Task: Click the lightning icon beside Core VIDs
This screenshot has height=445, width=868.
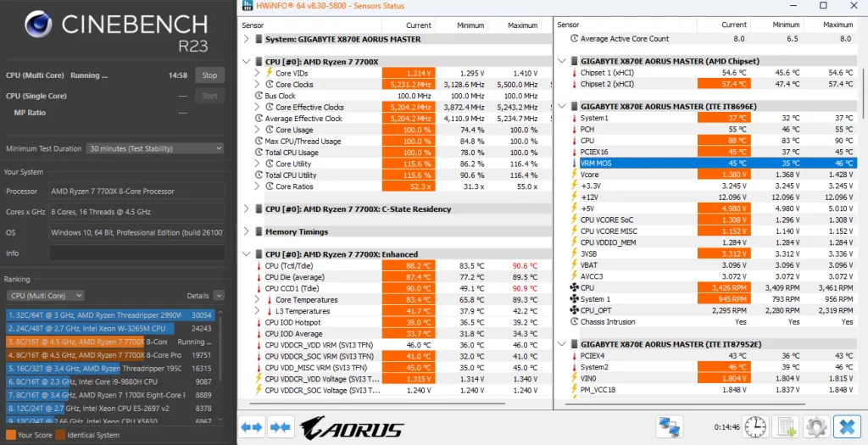Action: [270, 73]
